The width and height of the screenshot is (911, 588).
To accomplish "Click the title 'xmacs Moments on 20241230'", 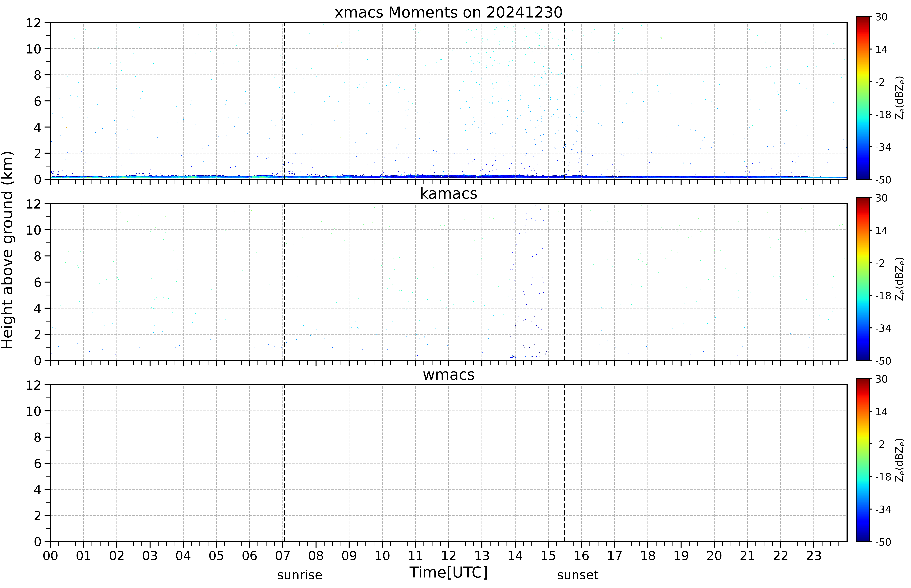I will tap(448, 13).
